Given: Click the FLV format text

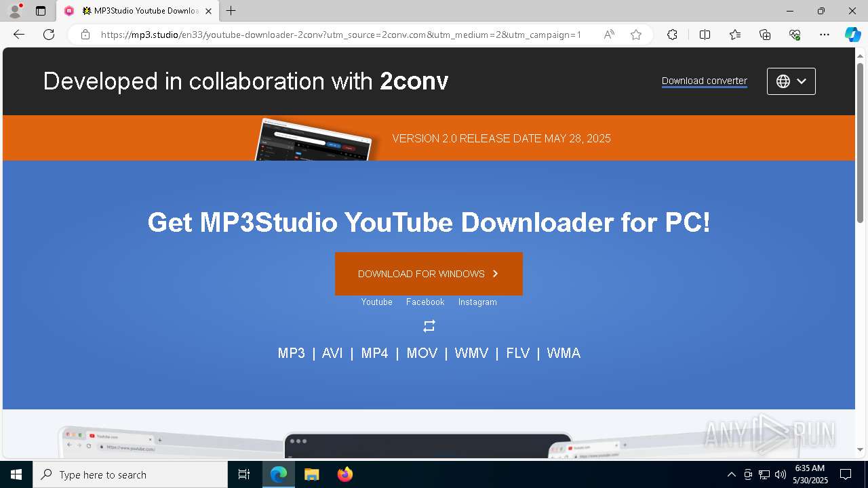Looking at the screenshot, I should 517,353.
